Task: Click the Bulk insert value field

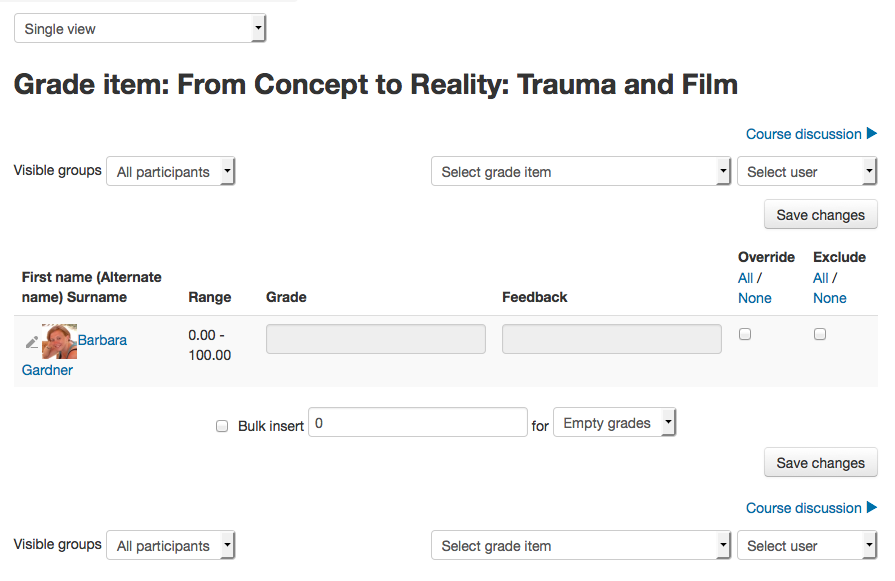Action: click(x=418, y=422)
